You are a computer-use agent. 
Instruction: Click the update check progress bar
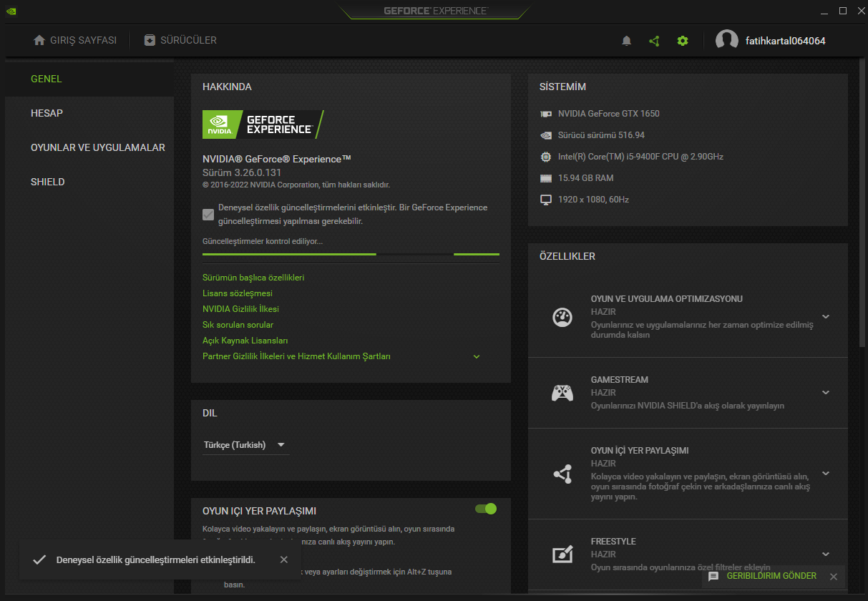click(x=351, y=254)
